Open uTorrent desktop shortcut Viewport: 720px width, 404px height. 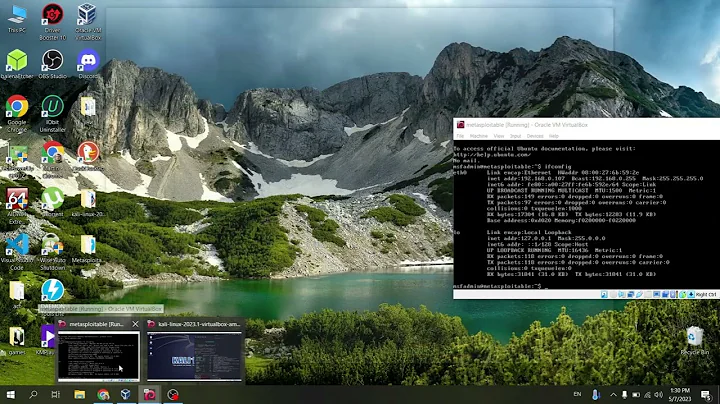point(52,202)
